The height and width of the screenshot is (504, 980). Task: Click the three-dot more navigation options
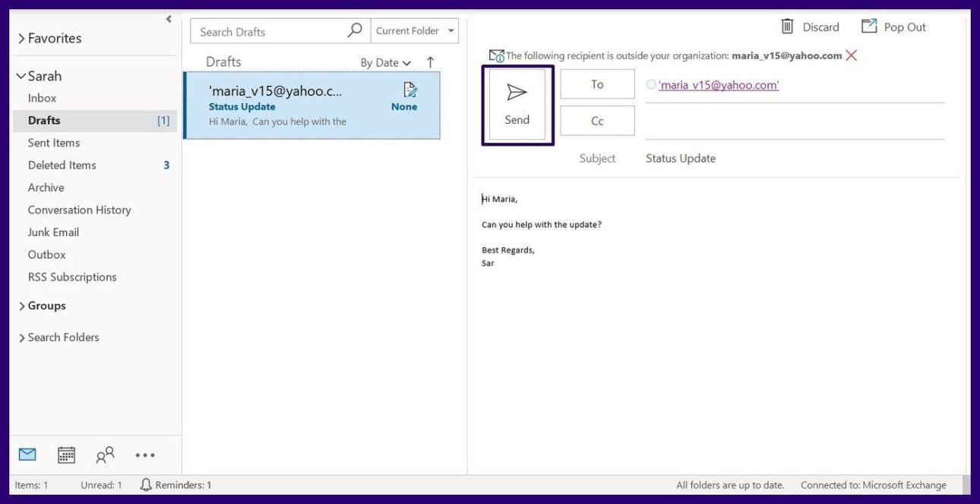pyautogui.click(x=145, y=455)
